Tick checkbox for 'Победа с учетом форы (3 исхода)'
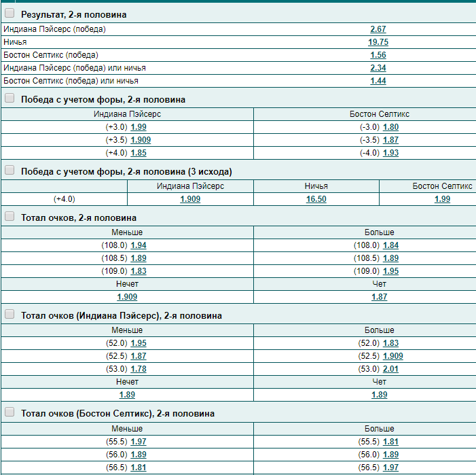Image resolution: width=476 pixels, height=475 pixels. click(10, 170)
